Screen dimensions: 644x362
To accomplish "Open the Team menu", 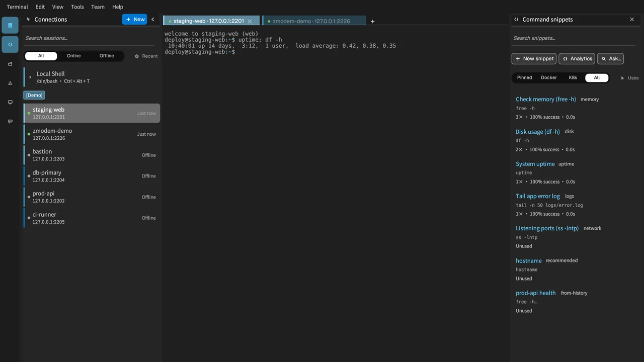I will pyautogui.click(x=98, y=7).
